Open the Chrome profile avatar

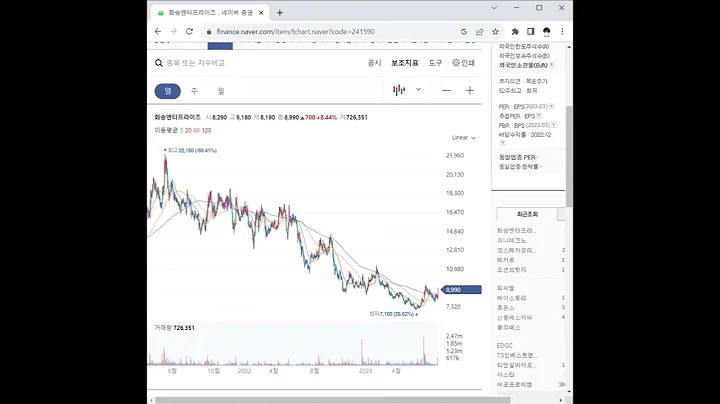(x=546, y=32)
